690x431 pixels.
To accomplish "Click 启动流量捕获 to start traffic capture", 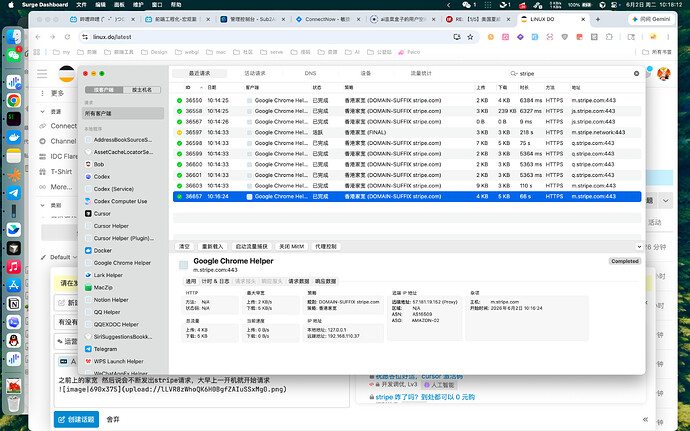I will point(251,247).
